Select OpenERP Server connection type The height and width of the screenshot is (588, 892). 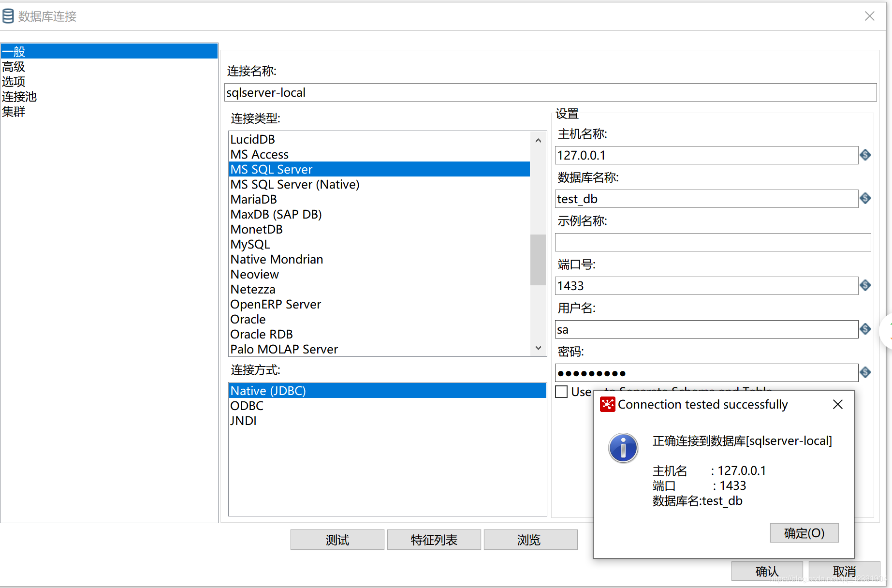point(380,304)
